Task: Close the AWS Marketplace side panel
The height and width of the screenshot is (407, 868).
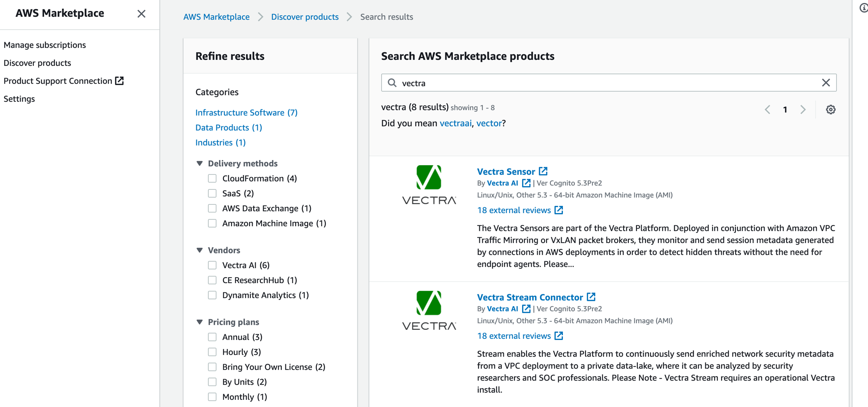Action: click(141, 14)
